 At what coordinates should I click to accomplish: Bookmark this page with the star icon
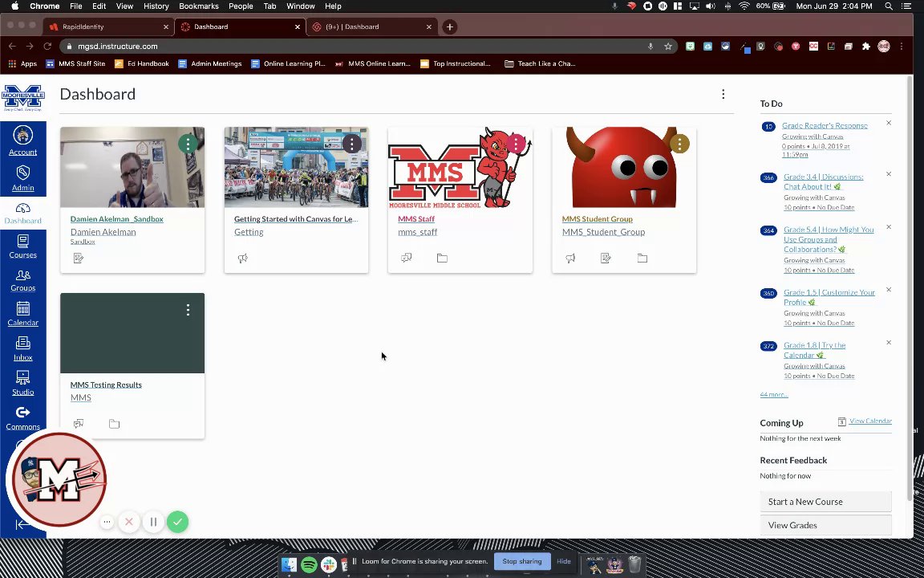[667, 46]
